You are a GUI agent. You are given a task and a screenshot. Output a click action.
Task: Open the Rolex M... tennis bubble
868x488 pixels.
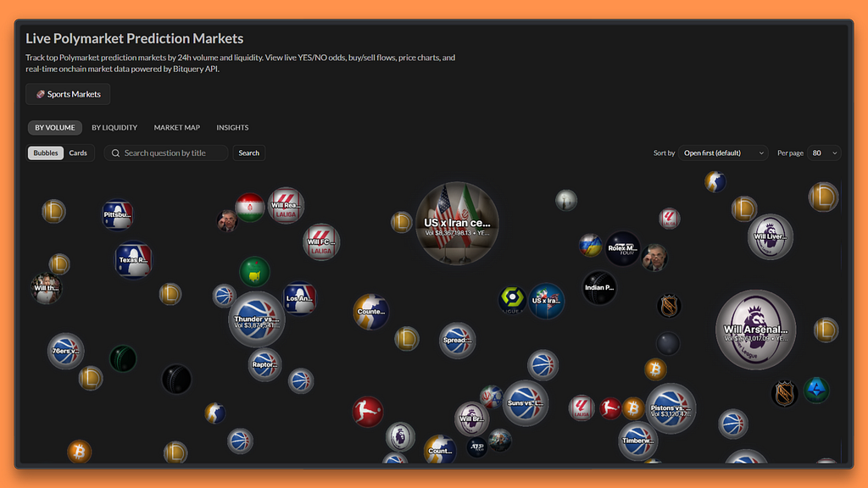(x=623, y=248)
